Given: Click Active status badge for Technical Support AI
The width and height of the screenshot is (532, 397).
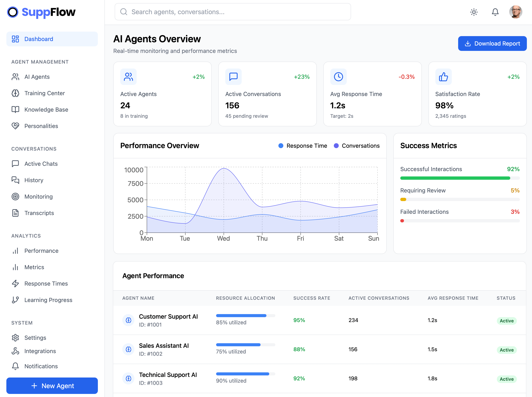Looking at the screenshot, I should (507, 379).
